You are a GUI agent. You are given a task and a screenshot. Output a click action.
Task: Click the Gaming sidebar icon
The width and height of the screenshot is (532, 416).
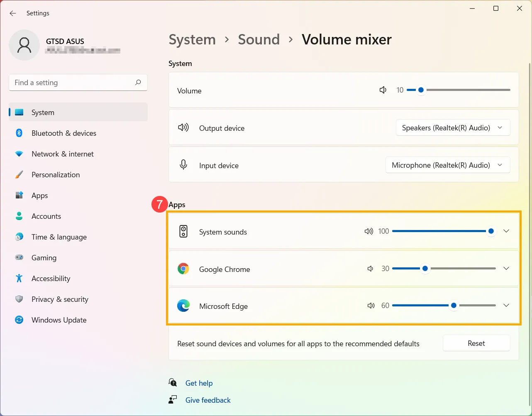point(19,257)
